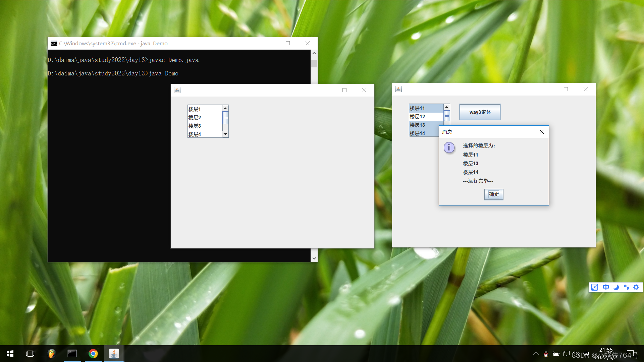644x362 pixels.
Task: Click the left list scroll up arrow
Action: (x=225, y=108)
